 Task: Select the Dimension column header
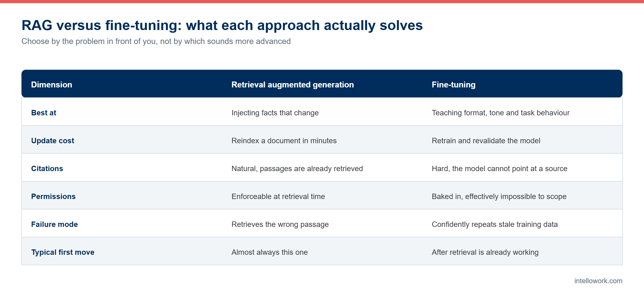[52, 85]
